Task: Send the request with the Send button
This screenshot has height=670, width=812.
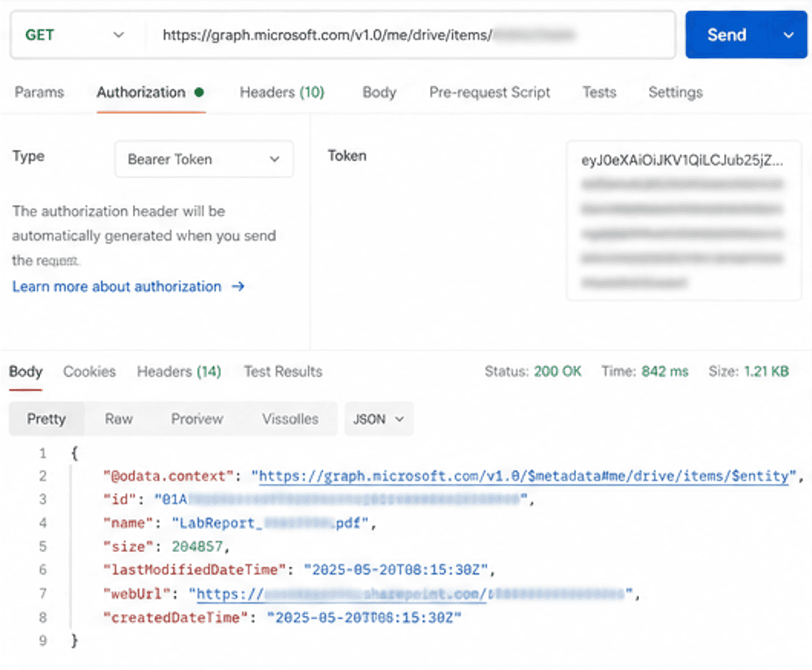Action: tap(726, 35)
